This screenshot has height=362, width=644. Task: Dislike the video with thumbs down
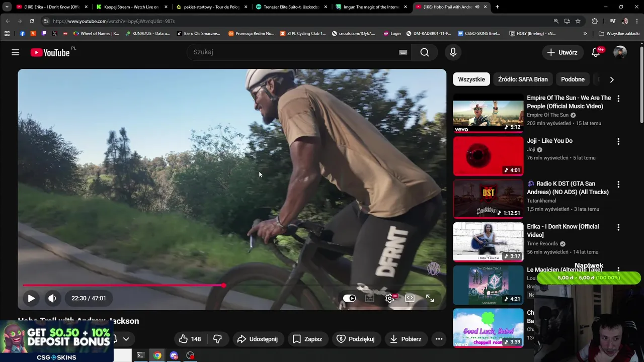(217, 339)
